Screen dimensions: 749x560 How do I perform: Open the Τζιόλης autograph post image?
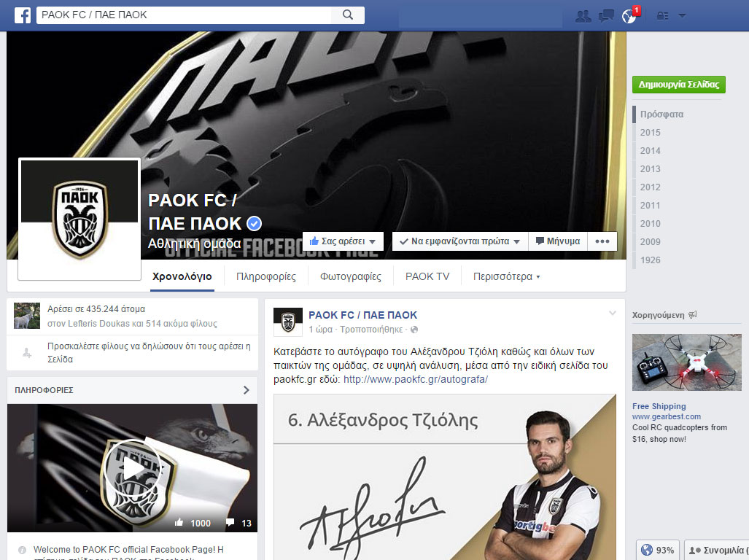click(445, 477)
